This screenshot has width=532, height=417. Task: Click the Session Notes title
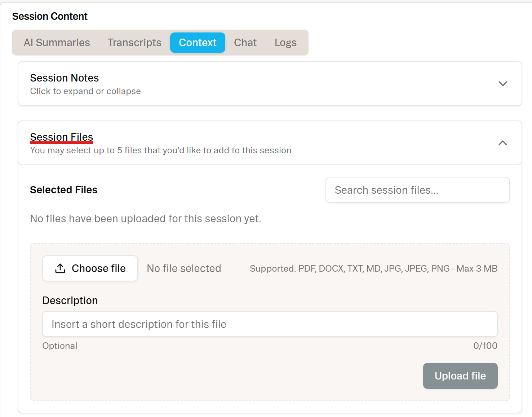pyautogui.click(x=65, y=78)
